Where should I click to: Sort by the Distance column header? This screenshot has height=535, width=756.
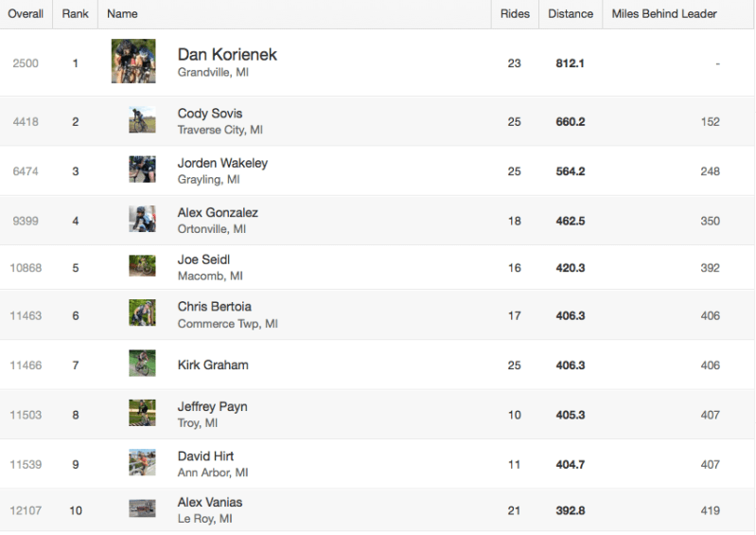(x=571, y=14)
